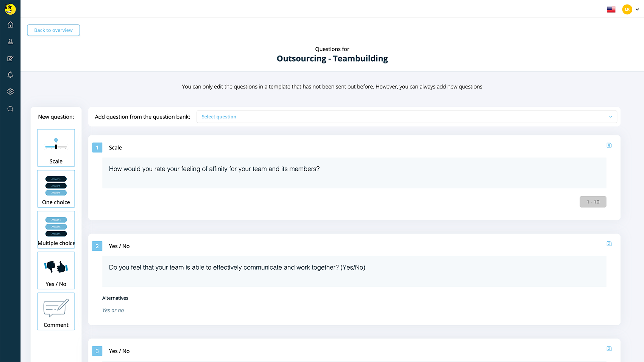644x362 pixels.
Task: Add a new Scale question
Action: [x=56, y=148]
